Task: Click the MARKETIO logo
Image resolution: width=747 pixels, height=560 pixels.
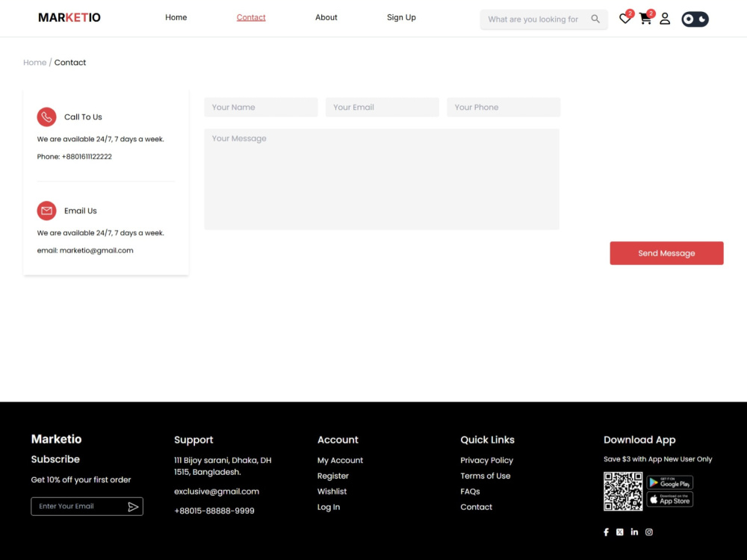Action: click(x=69, y=18)
